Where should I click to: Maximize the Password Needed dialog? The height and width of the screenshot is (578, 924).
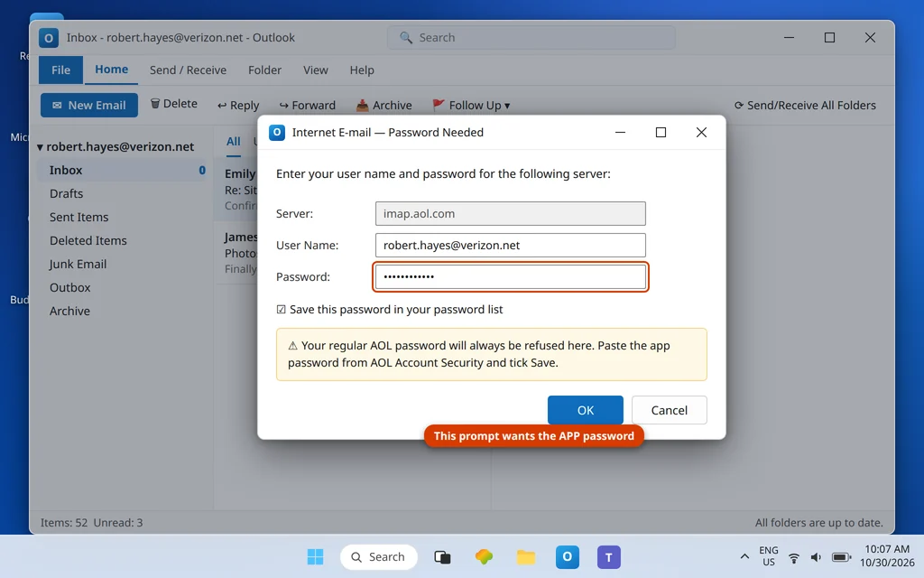661,132
